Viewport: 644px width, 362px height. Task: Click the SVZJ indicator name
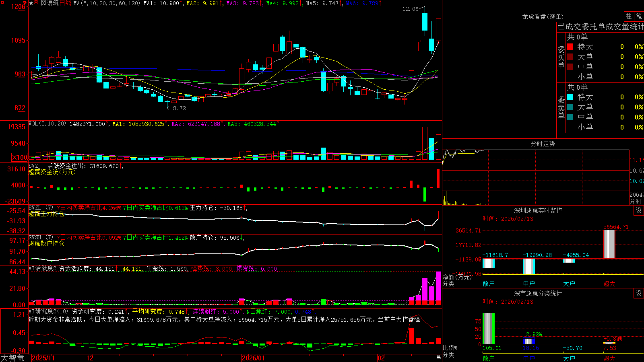[35, 166]
